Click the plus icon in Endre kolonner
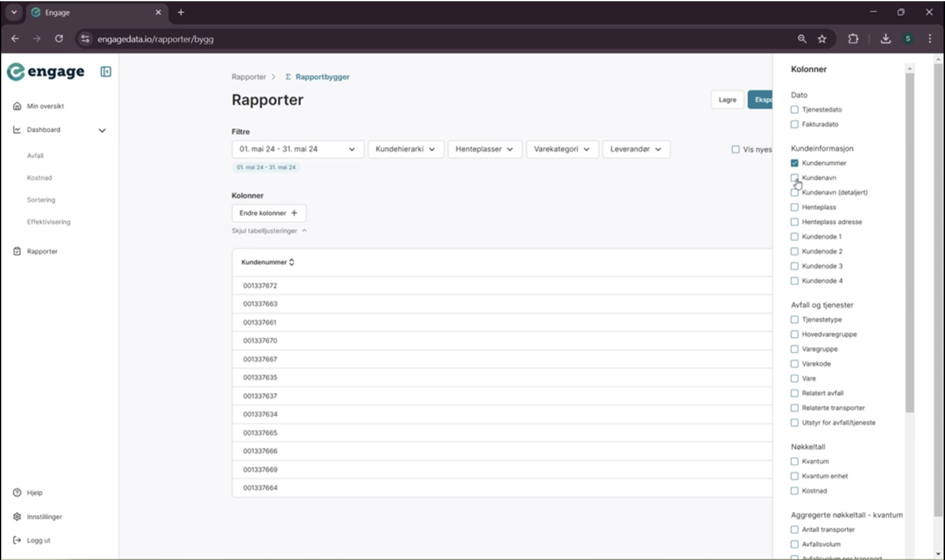Screen dimensions: 945x560 (x=294, y=213)
